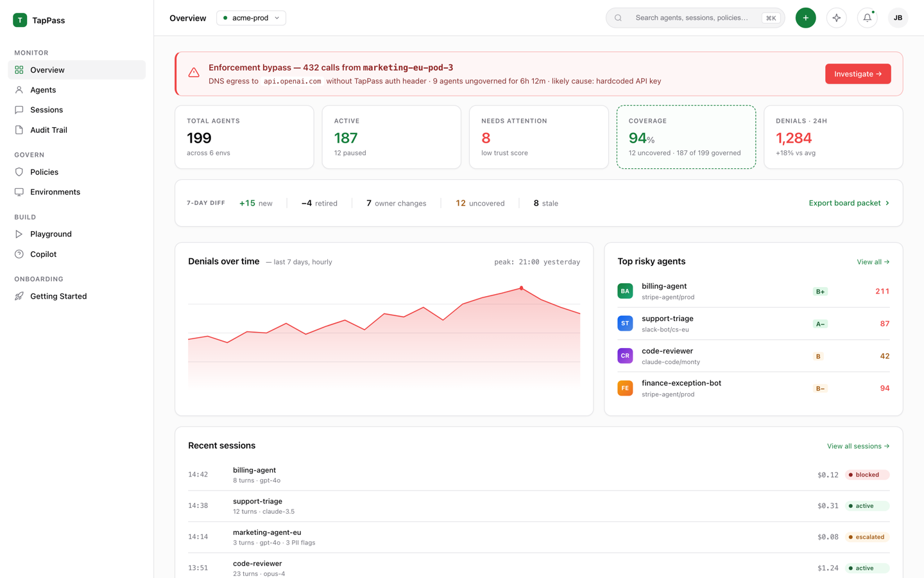This screenshot has height=578, width=924.
Task: Click the search magnifier icon
Action: tap(619, 18)
